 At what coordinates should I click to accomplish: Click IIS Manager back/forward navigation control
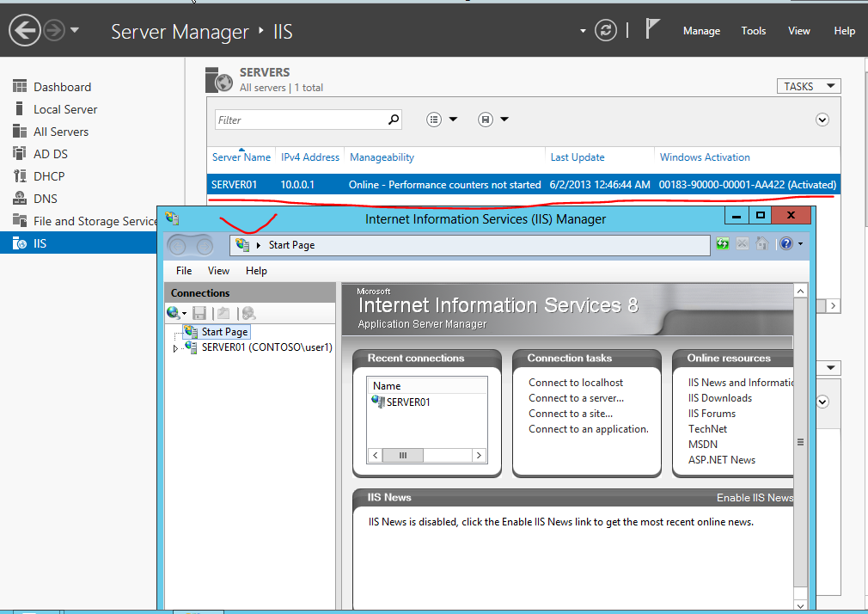click(x=190, y=245)
